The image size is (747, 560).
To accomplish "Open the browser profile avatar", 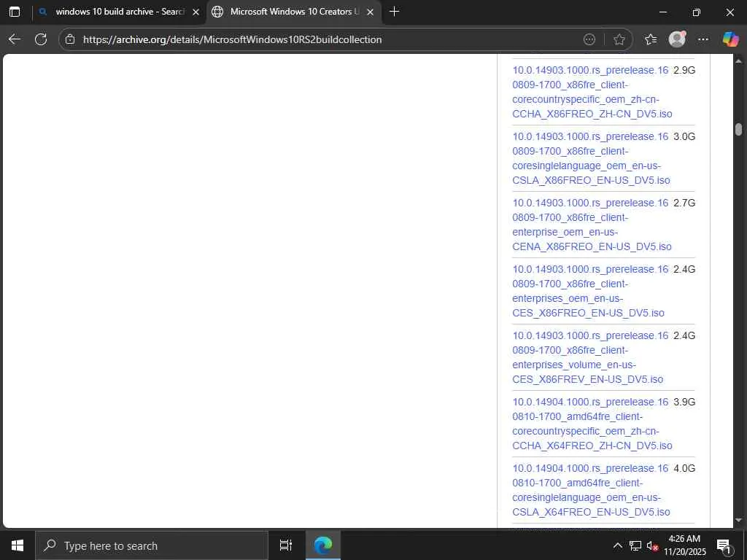I will (677, 39).
